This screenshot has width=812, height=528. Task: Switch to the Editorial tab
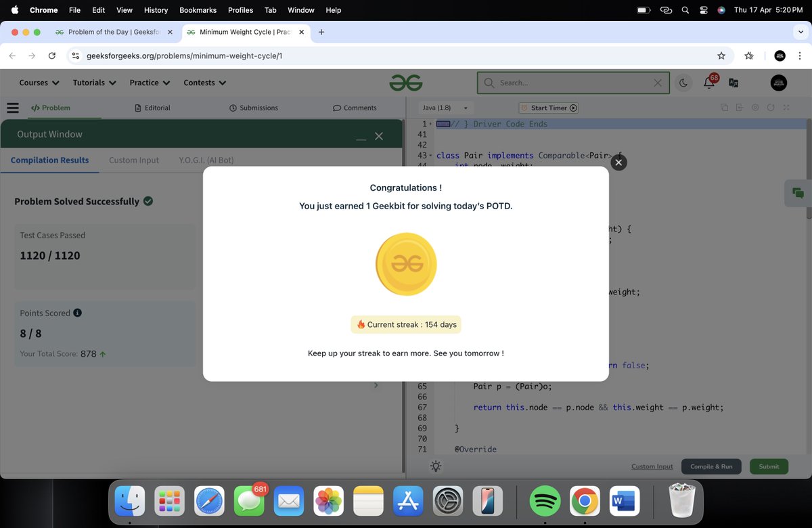(x=152, y=108)
